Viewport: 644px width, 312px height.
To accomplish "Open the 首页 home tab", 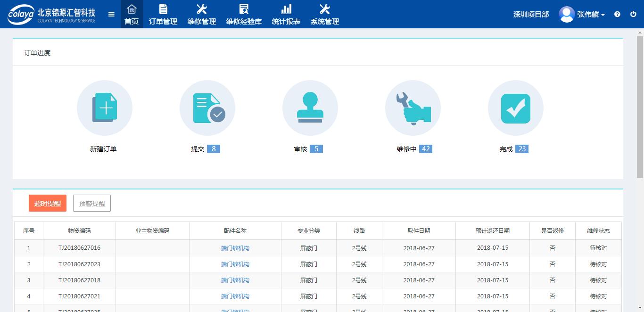I will coord(132,14).
